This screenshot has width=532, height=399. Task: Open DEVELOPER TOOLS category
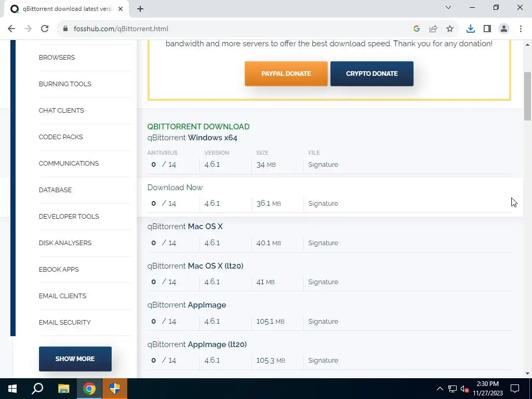[x=69, y=216]
